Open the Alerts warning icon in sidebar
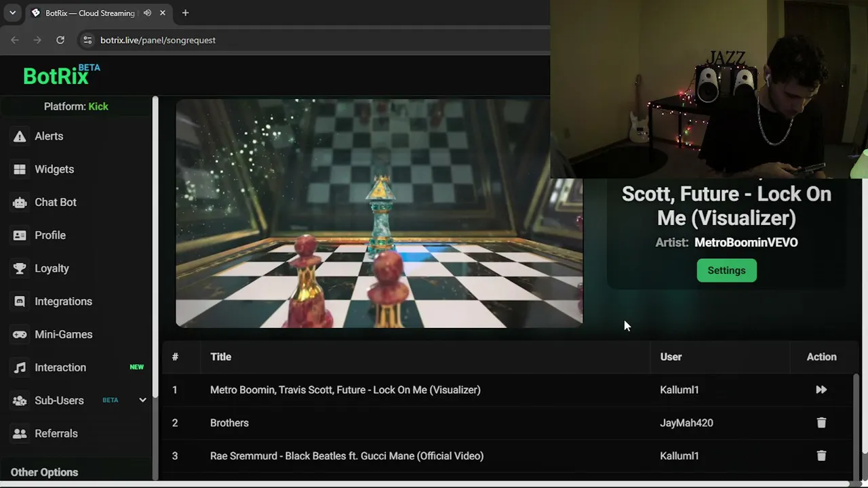 tap(20, 136)
